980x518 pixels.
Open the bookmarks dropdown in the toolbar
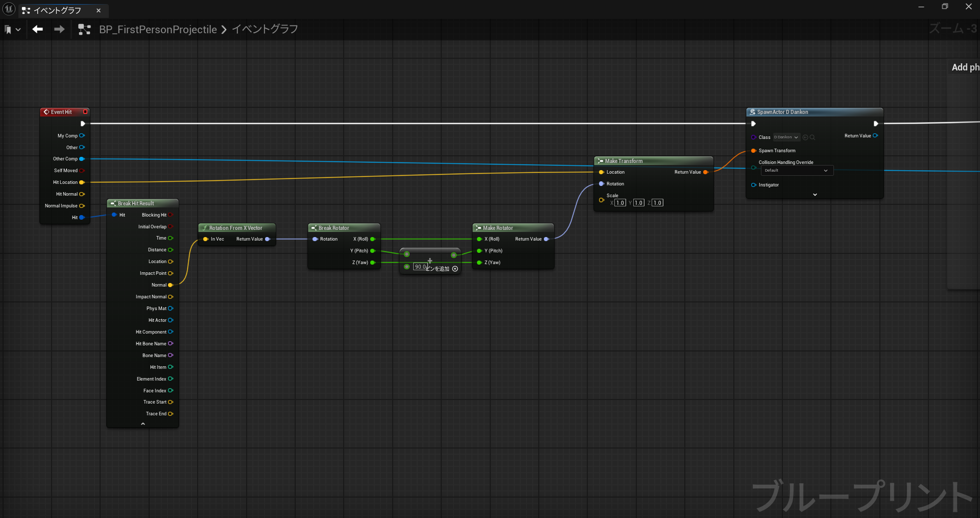12,30
